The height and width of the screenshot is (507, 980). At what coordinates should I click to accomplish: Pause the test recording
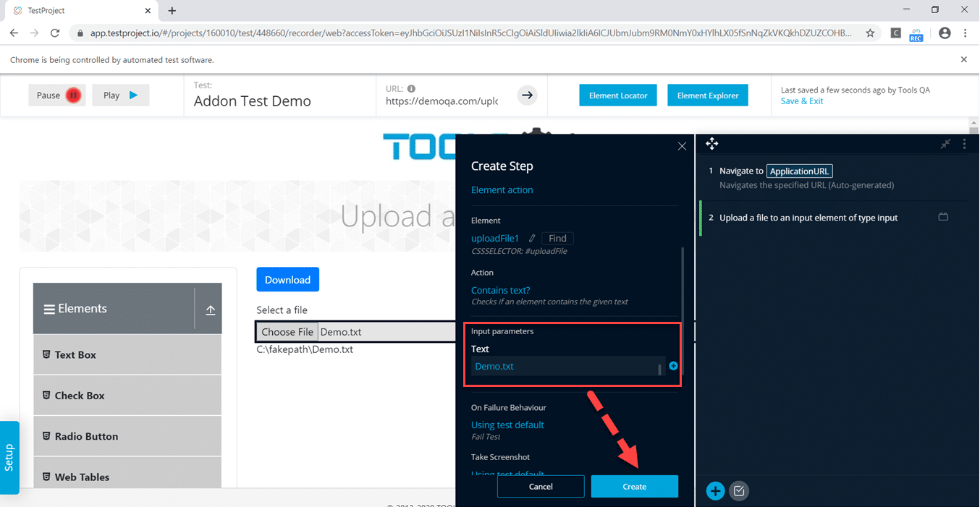pyautogui.click(x=57, y=95)
